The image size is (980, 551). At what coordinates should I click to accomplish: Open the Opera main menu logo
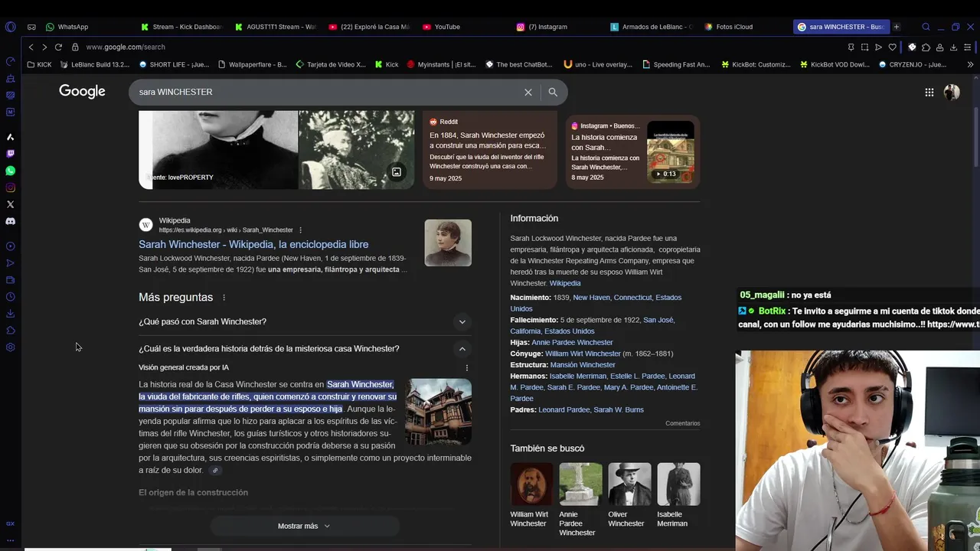pyautogui.click(x=10, y=27)
